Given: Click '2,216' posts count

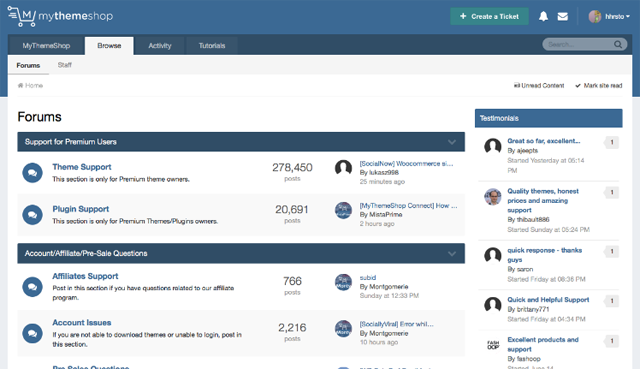Looking at the screenshot, I should tap(292, 328).
